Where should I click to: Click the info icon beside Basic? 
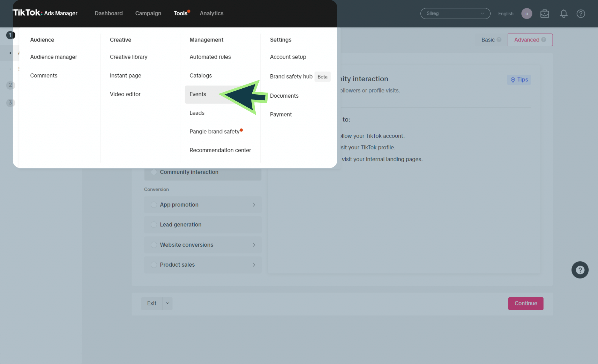point(499,40)
